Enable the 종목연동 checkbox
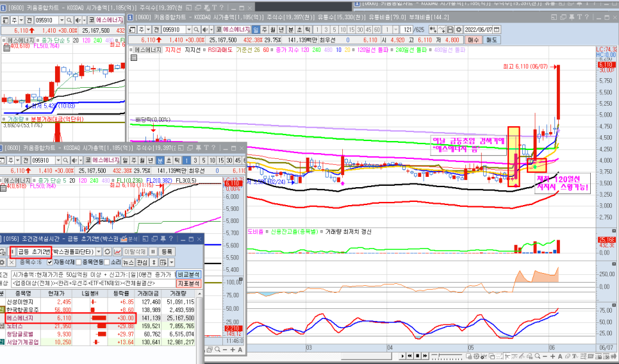619x364 pixels. point(79,262)
